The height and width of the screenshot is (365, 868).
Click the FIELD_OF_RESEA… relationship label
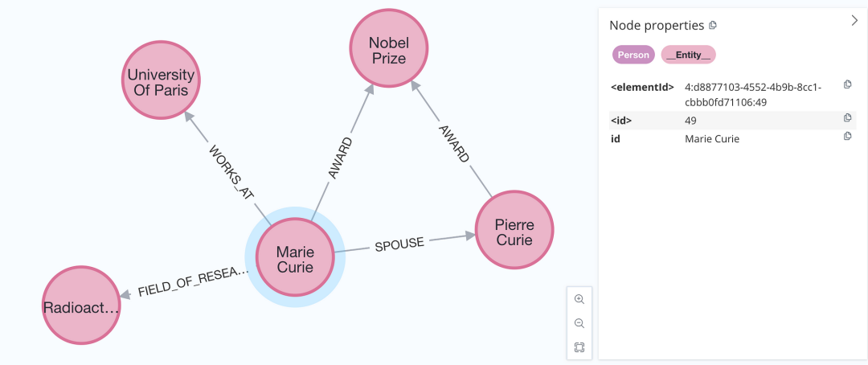click(x=194, y=282)
